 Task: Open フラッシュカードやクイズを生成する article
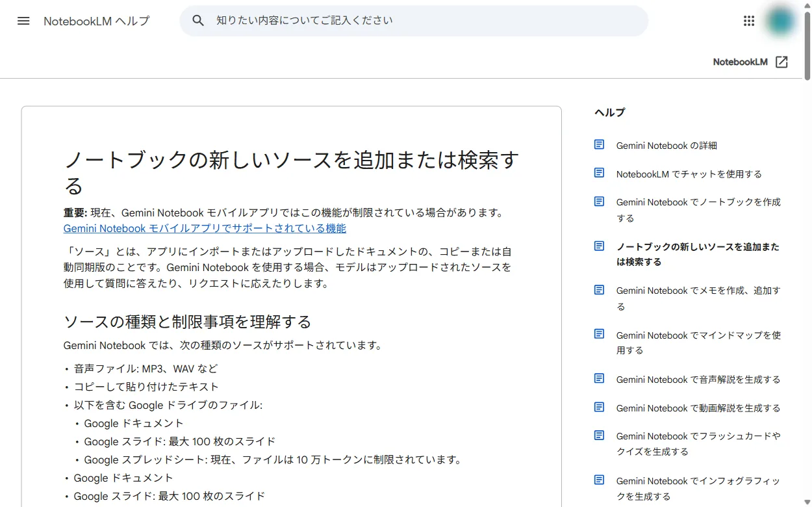tap(698, 443)
